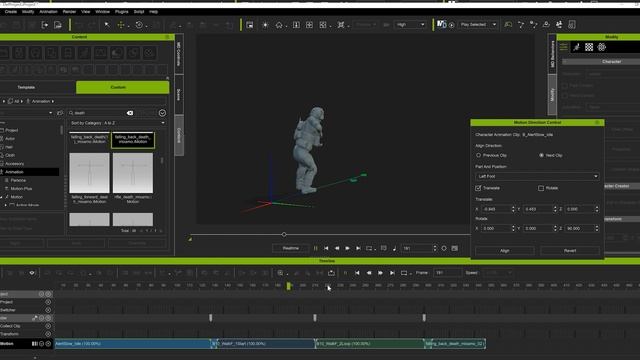Image resolution: width=640 pixels, height=360 pixels.
Task: Switch to the Custom tab
Action: point(122,87)
